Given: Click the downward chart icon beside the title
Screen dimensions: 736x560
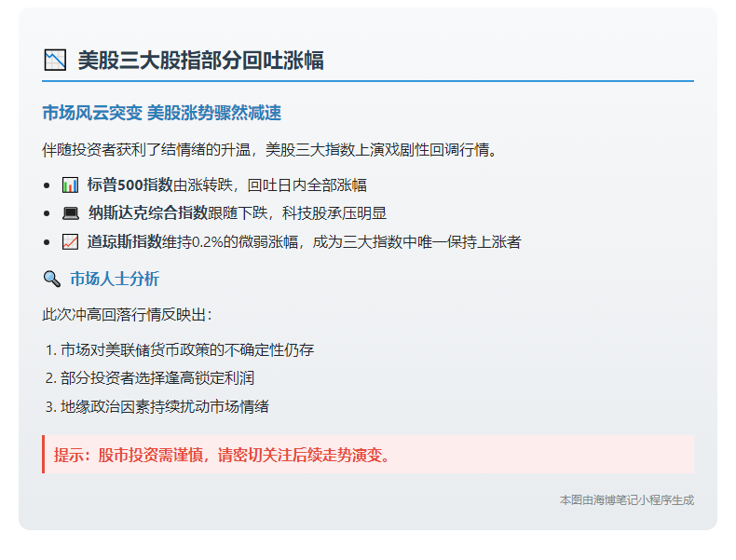Looking at the screenshot, I should coord(55,60).
